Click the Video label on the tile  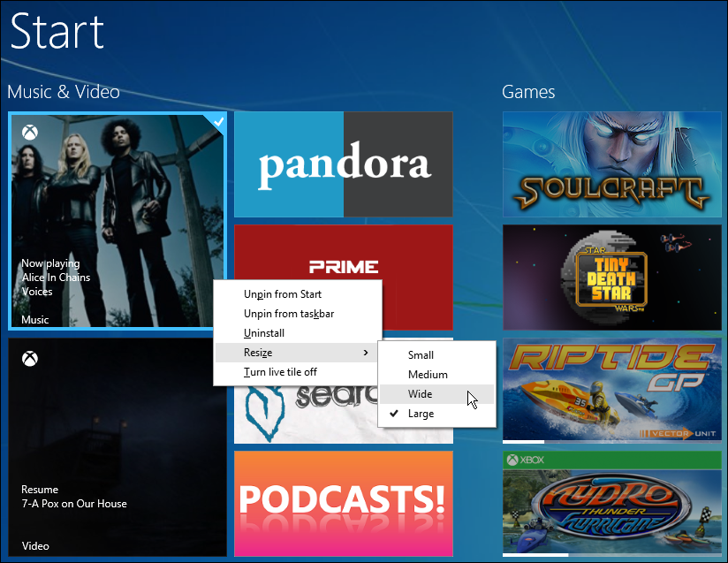click(35, 546)
